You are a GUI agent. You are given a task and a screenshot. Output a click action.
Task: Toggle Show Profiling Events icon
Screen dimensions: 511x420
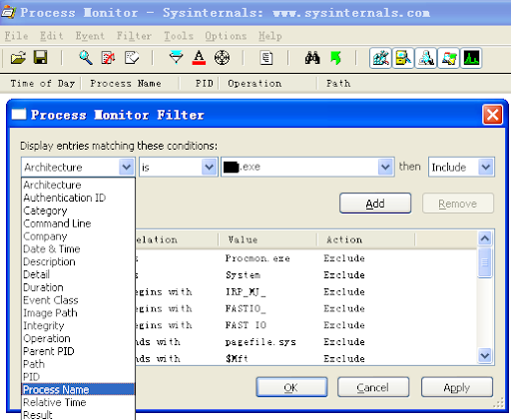[x=471, y=58]
